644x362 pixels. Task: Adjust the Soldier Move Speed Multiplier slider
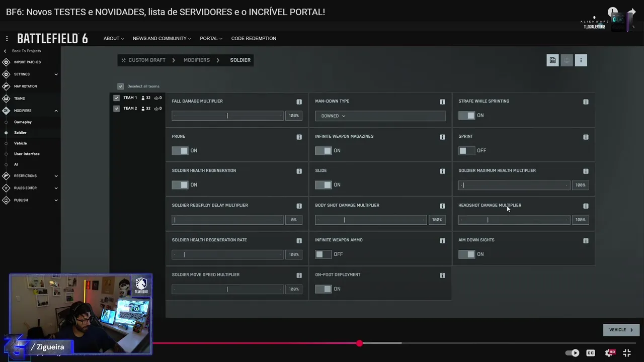227,289
